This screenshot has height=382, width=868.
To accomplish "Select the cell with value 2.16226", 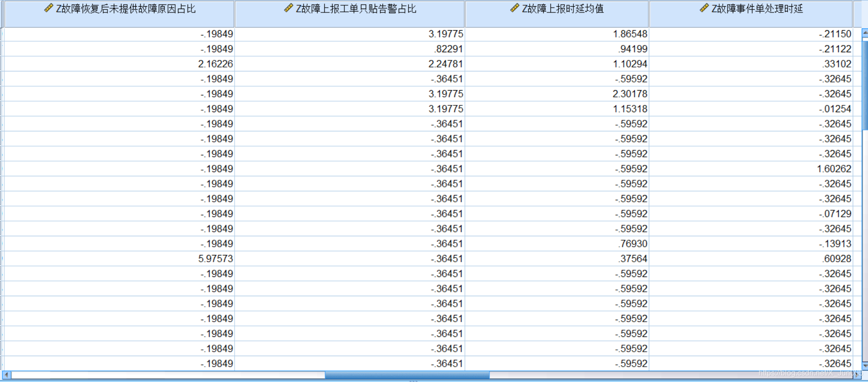I will [x=119, y=64].
